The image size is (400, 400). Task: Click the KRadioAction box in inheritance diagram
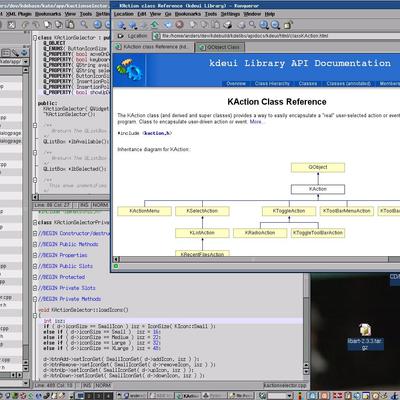coord(260,233)
